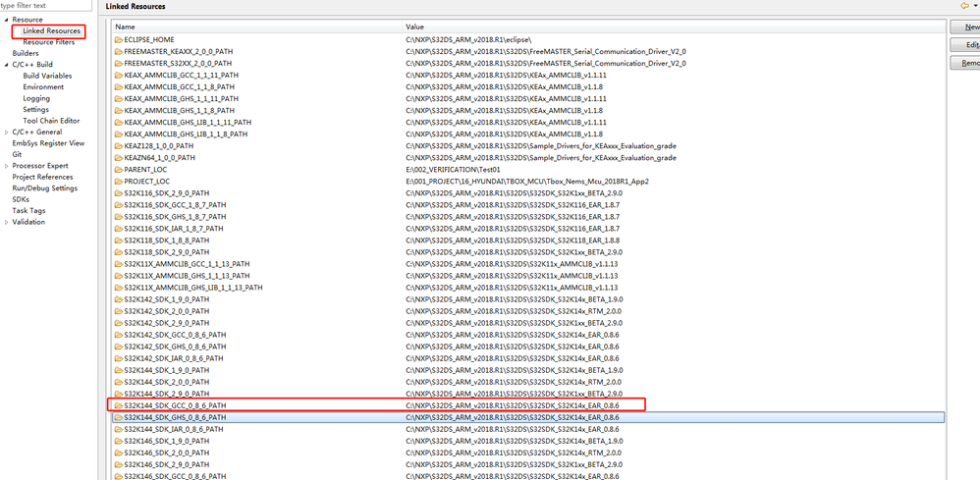Screen dimensions: 980x480
Task: Click the back navigation arrow icon
Action: 964,6
